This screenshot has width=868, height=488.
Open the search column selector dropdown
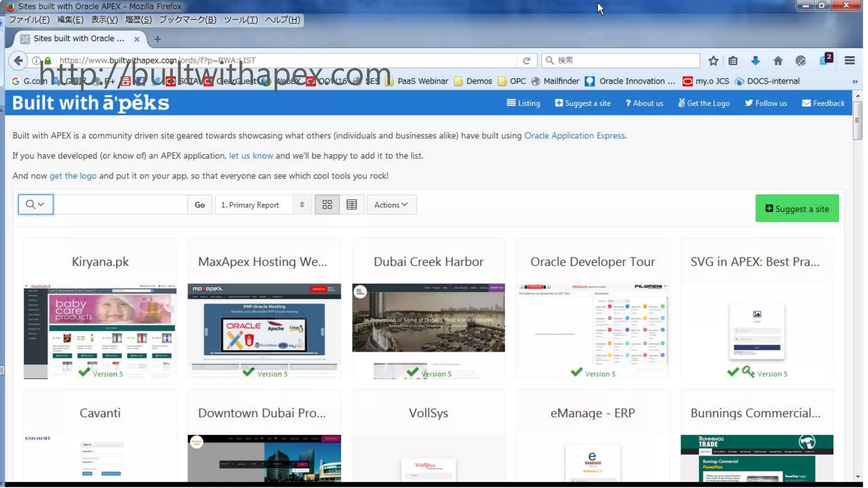tap(36, 205)
